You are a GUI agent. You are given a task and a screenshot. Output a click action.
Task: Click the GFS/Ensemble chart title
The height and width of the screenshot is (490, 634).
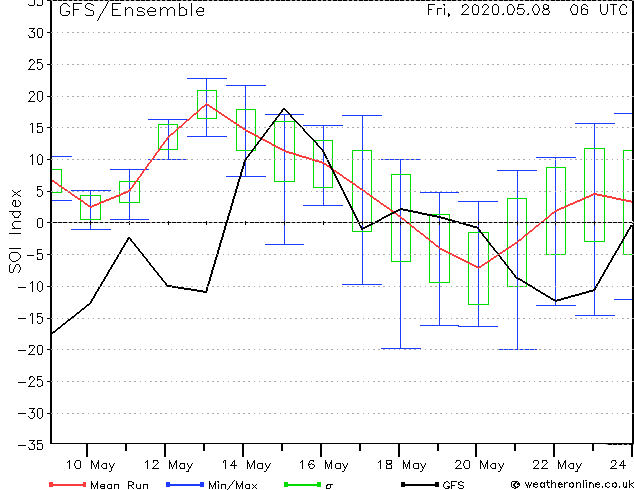click(x=132, y=10)
